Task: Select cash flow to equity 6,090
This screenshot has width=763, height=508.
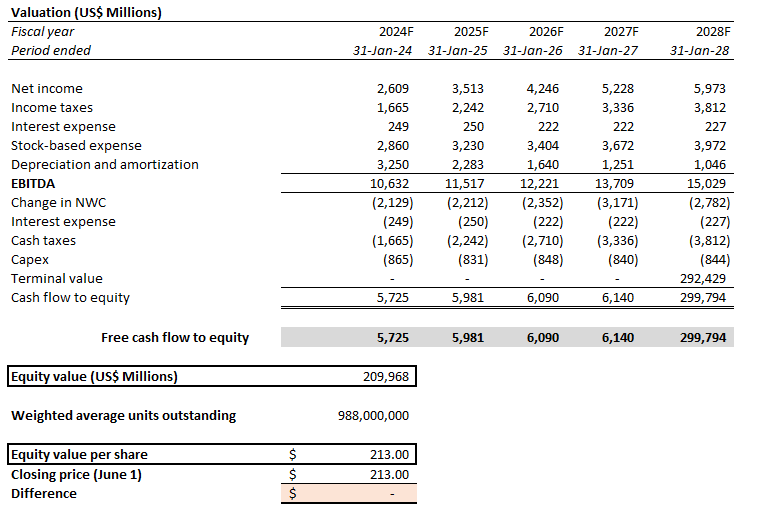Action: pos(543,297)
